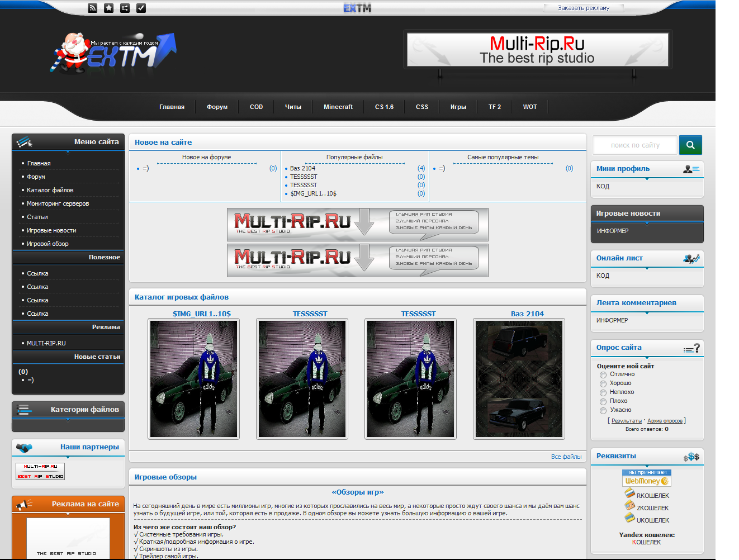
Task: Click the Заказать рекламу button
Action: 583,8
